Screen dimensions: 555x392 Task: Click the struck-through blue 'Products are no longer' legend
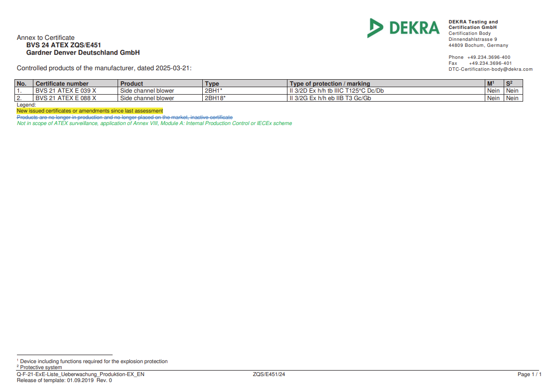125,118
